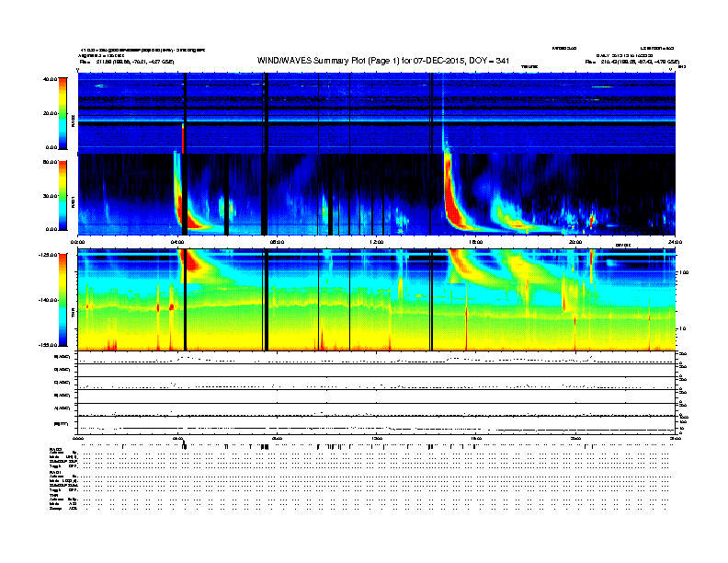Click the 40.00 label on RAD2 color scale
Viewport: 728px width, 563px height.
(x=51, y=79)
